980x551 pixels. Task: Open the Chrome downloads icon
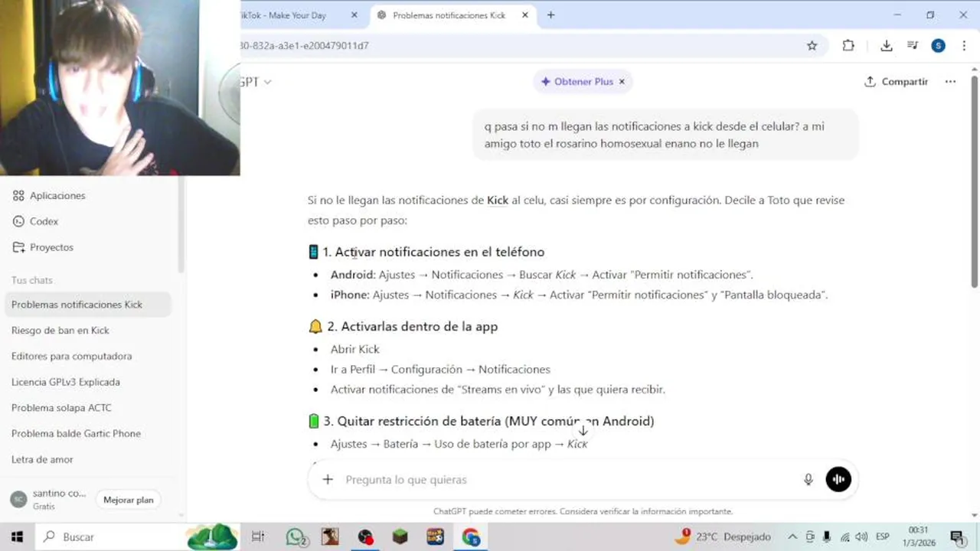(x=887, y=46)
